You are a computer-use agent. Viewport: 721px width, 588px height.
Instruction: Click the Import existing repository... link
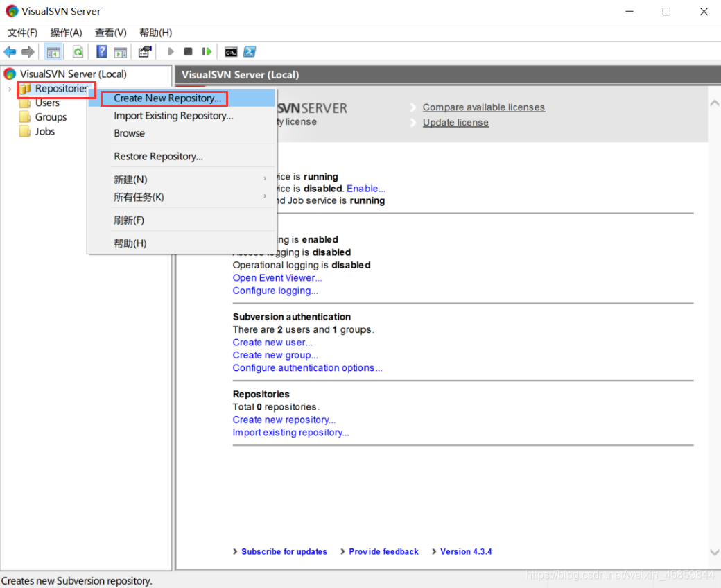pyautogui.click(x=290, y=433)
